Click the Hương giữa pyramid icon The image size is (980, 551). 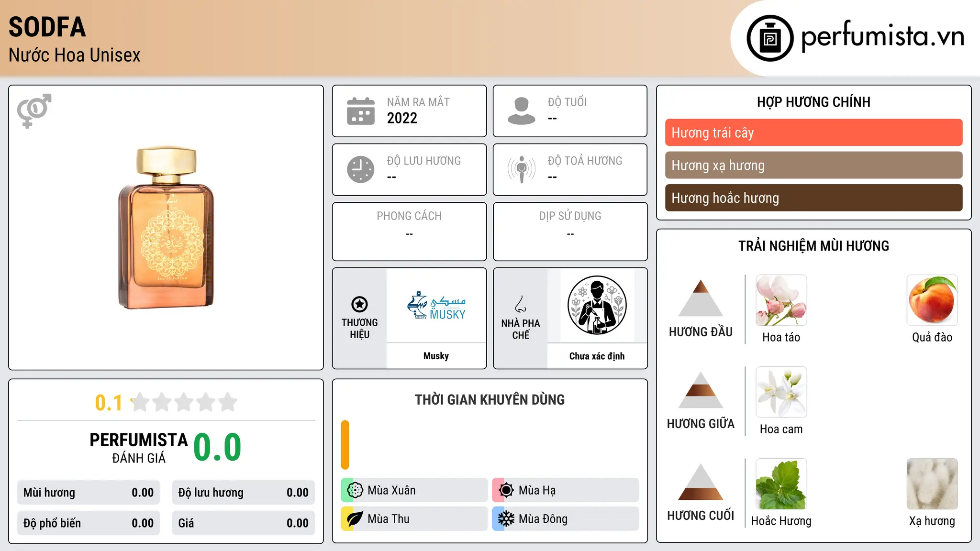[701, 390]
